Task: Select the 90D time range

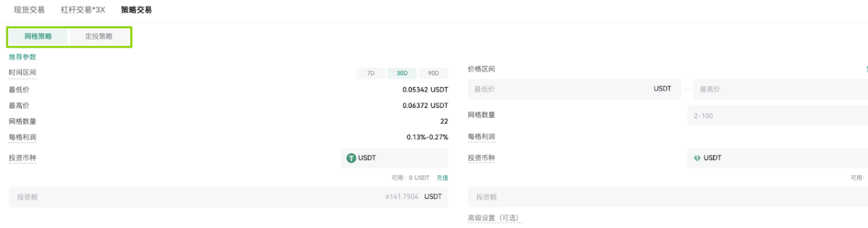Action: [x=433, y=73]
